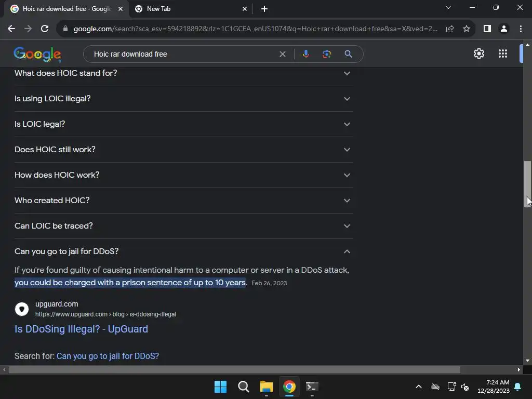Click the upguard.com blog URL breadcrumb

click(x=105, y=314)
